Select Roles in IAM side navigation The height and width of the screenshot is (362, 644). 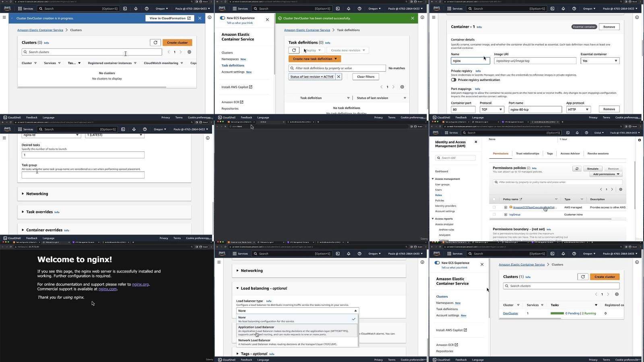(438, 195)
